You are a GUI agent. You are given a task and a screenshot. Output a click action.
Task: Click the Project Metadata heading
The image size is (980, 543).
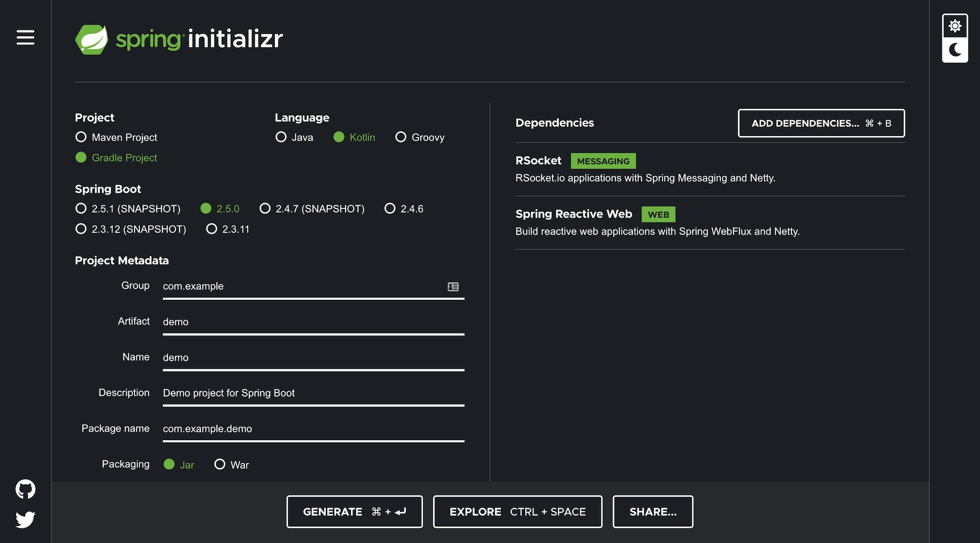(122, 261)
